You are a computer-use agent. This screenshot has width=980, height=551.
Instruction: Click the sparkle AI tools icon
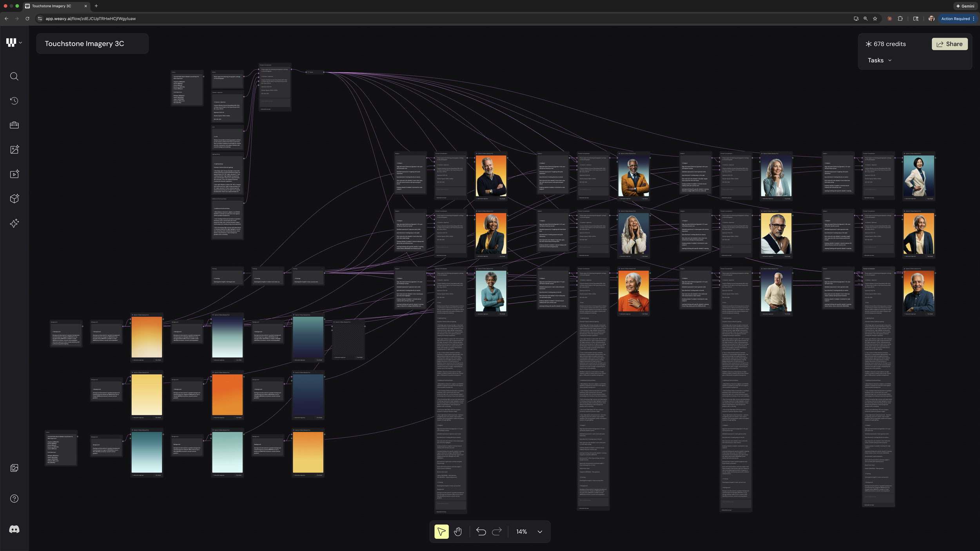click(14, 223)
